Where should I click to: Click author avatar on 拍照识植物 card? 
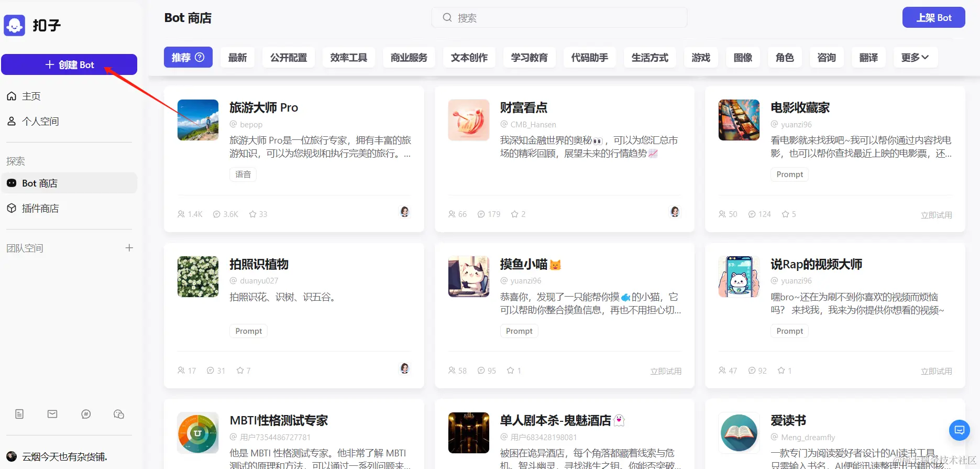point(404,368)
